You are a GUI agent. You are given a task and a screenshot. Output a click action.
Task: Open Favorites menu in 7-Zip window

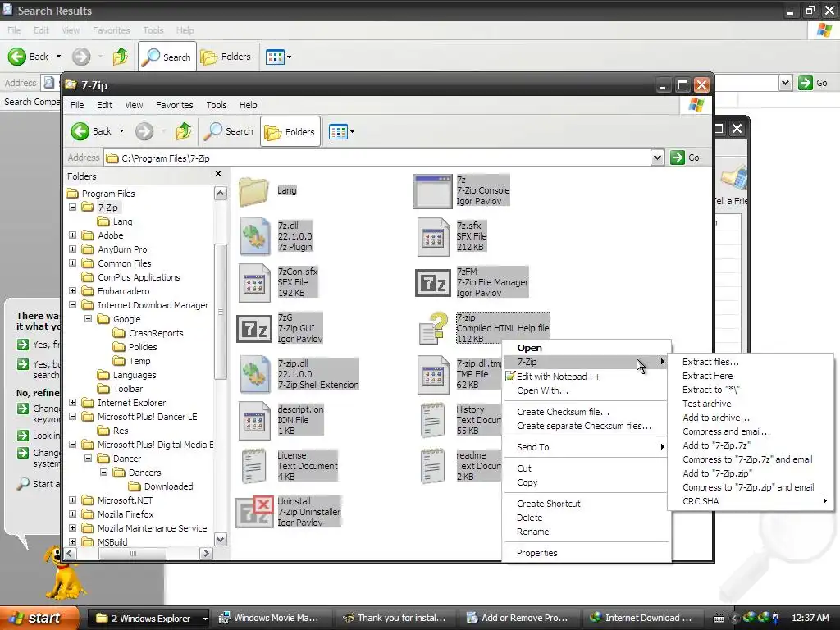(174, 105)
